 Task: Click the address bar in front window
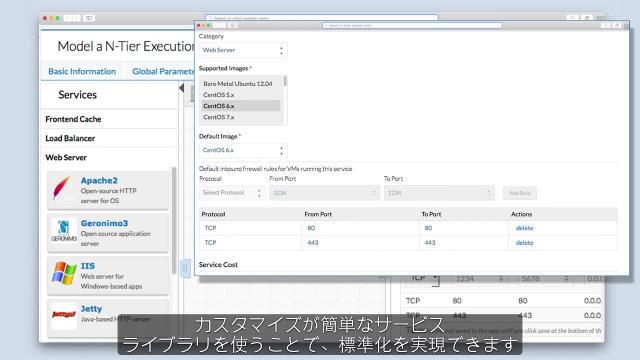tap(412, 25)
